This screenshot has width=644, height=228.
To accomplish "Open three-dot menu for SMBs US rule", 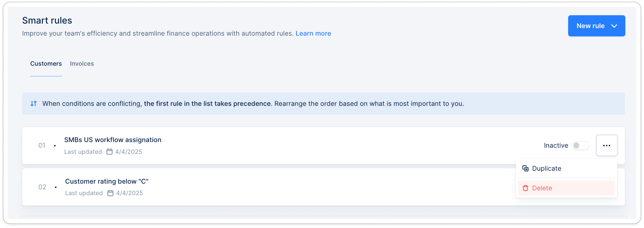I will (x=607, y=145).
